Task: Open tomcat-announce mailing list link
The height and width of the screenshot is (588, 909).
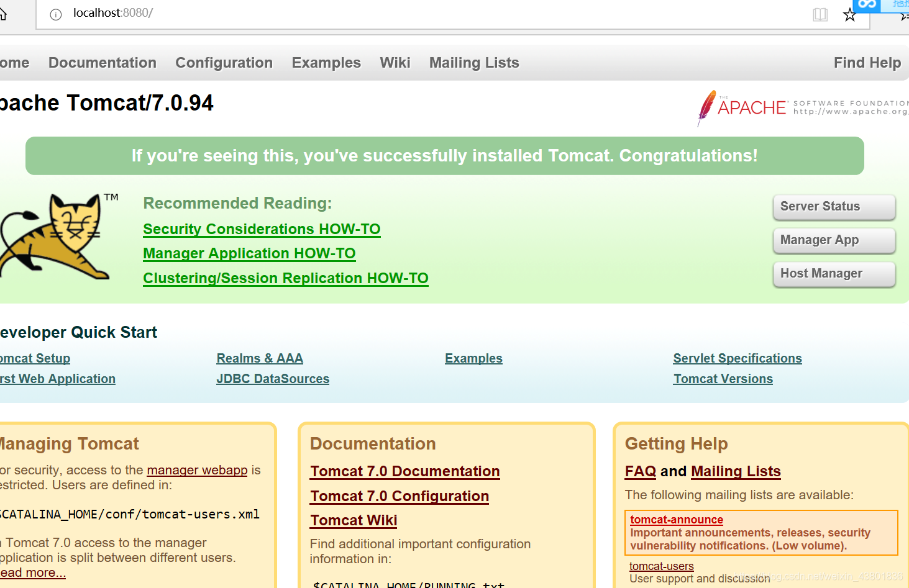Action: pyautogui.click(x=677, y=520)
